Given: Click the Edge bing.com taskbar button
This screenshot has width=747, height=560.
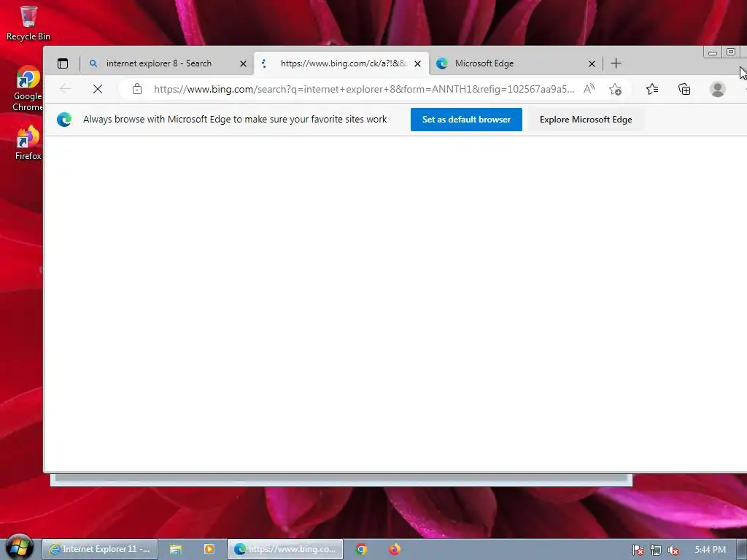Looking at the screenshot, I should 285,549.
